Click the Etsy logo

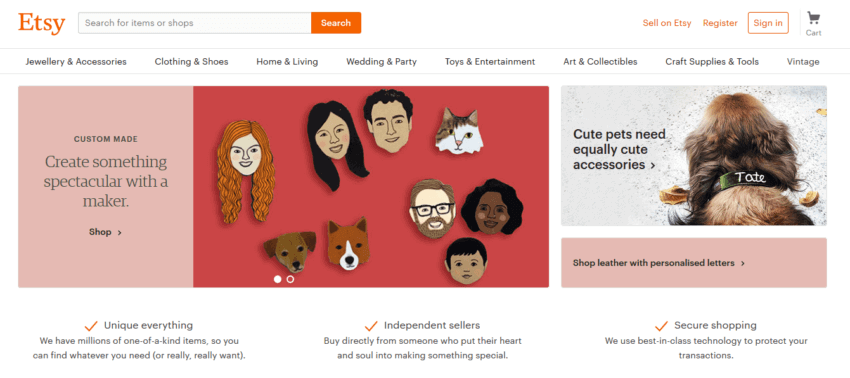(41, 23)
